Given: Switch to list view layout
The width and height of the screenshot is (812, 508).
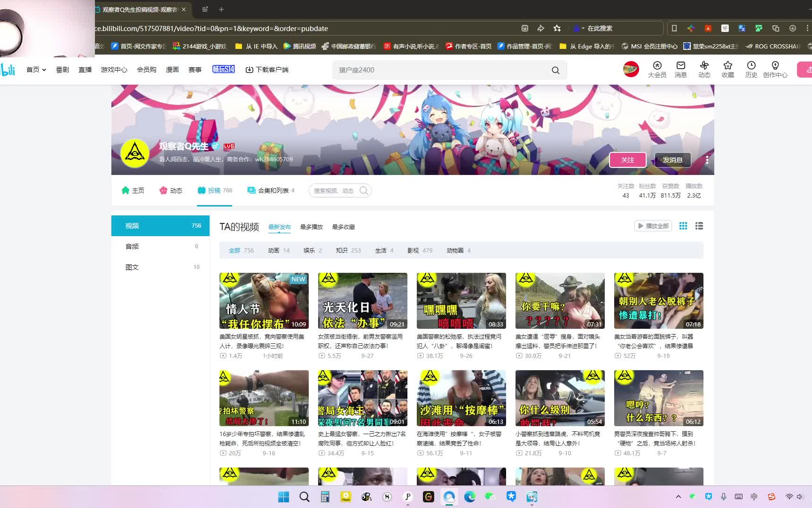Looking at the screenshot, I should pos(699,226).
